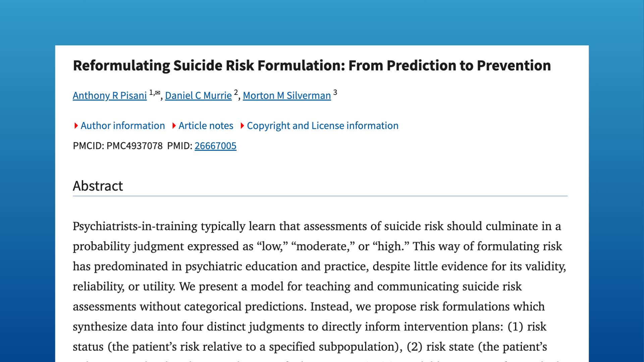This screenshot has width=644, height=362.
Task: Open author link Anthony R Pisani
Action: click(x=110, y=96)
